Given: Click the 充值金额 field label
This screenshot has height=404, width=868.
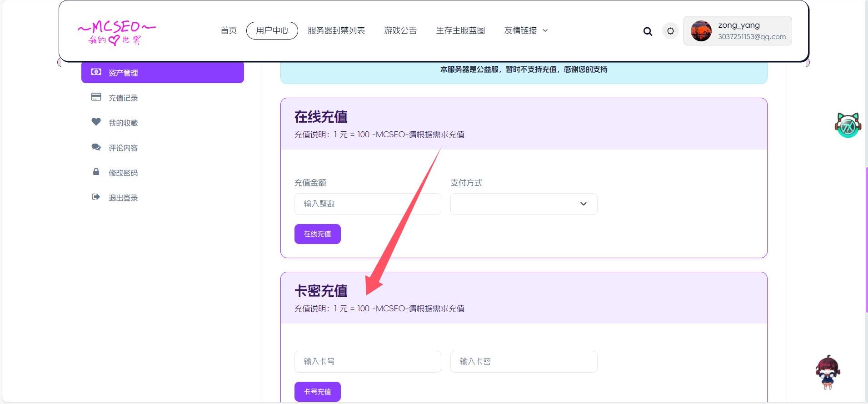Looking at the screenshot, I should tap(310, 183).
